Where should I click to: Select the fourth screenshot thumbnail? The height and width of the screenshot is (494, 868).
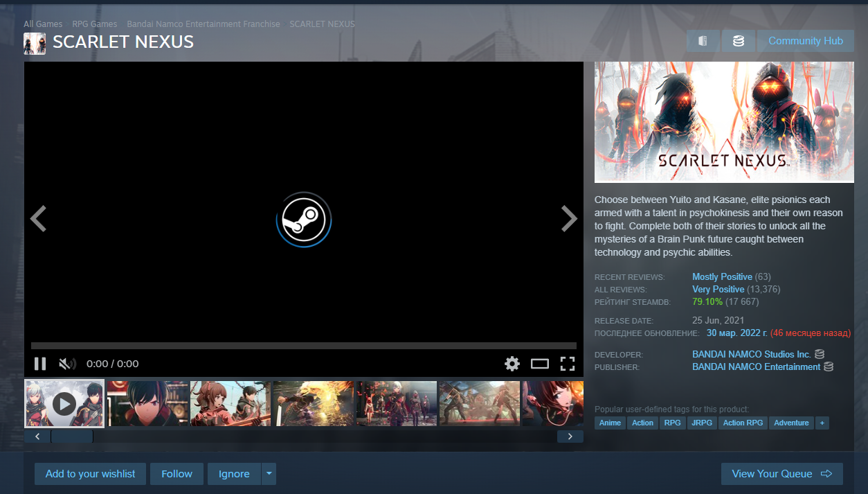tap(314, 403)
